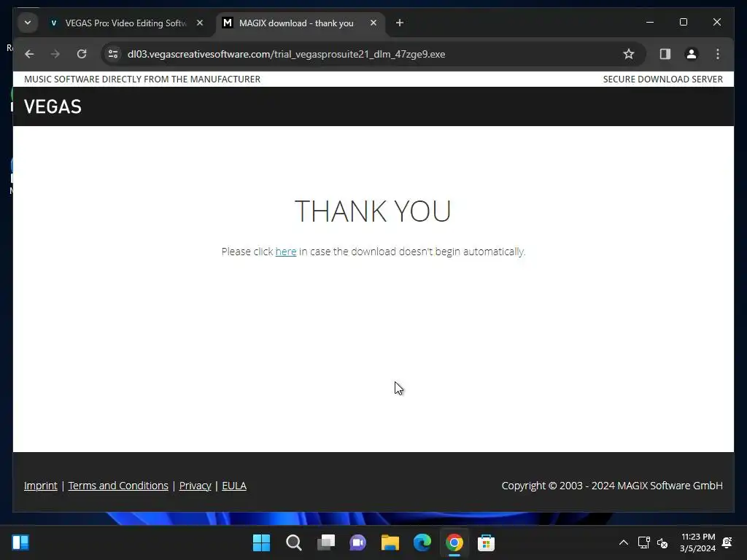Open File Explorer from the taskbar
Viewport: 747px width, 560px height.
click(x=390, y=542)
